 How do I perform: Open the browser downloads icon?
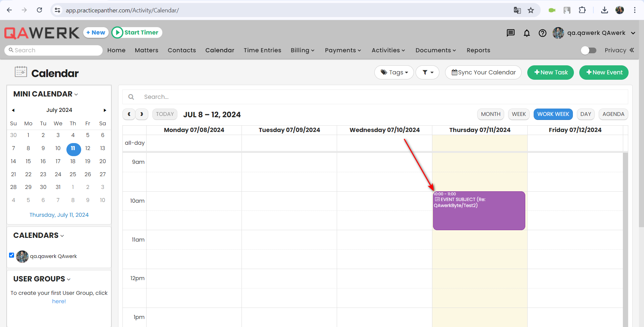[x=604, y=10]
